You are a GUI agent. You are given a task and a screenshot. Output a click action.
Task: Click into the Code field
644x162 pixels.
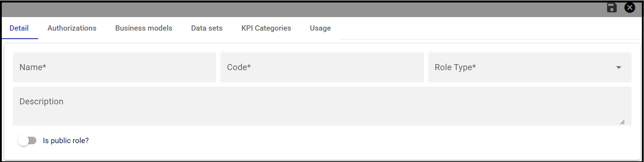click(322, 67)
